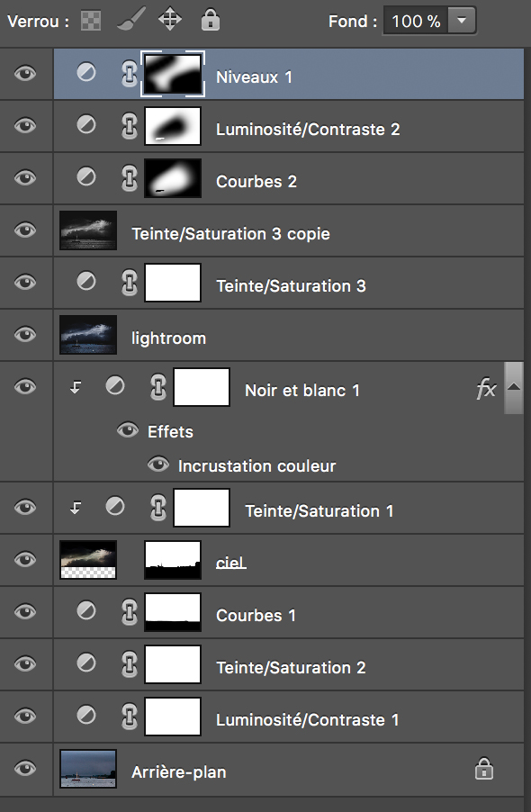531x812 pixels.
Task: Toggle the Effets visibility eye
Action: click(127, 429)
